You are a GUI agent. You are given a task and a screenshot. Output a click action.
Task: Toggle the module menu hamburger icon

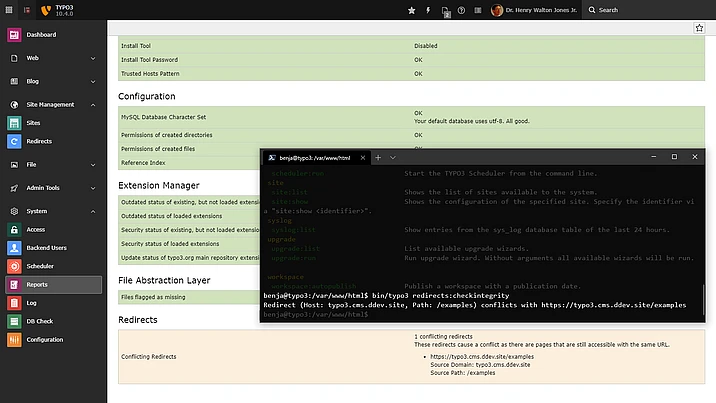point(9,9)
